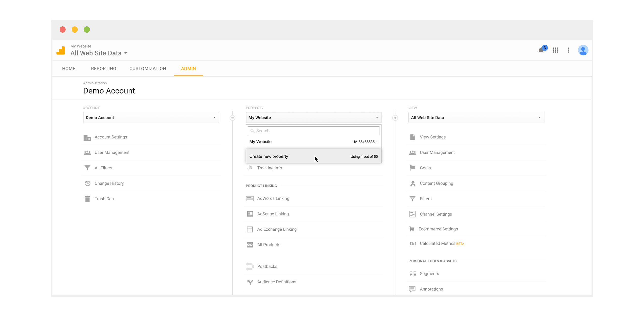Screen dimensions: 644x319
Task: Click the Ecommerce Settings cart icon
Action: pyautogui.click(x=412, y=229)
